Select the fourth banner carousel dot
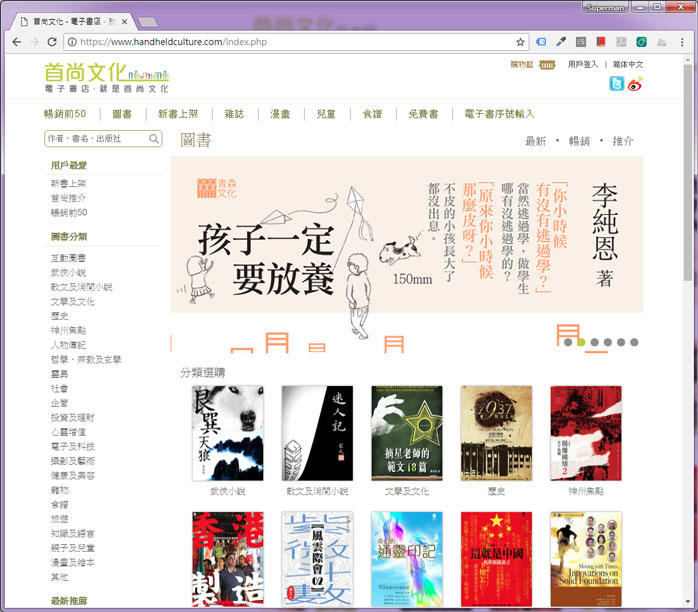 (x=608, y=342)
